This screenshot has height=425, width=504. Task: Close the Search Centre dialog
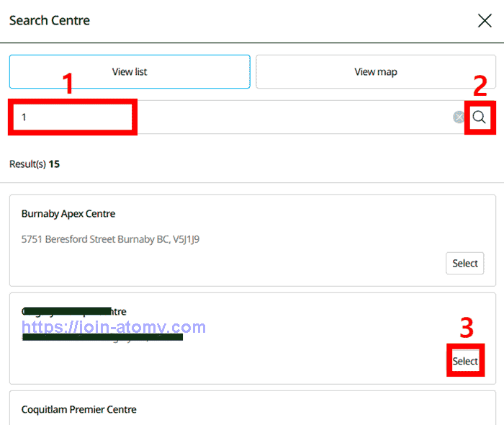[x=485, y=21]
